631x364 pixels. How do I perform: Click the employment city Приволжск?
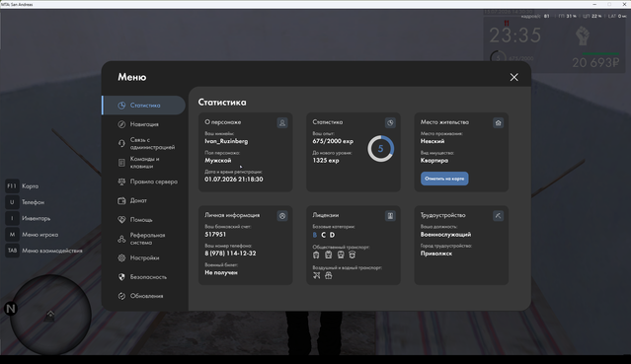click(x=436, y=254)
